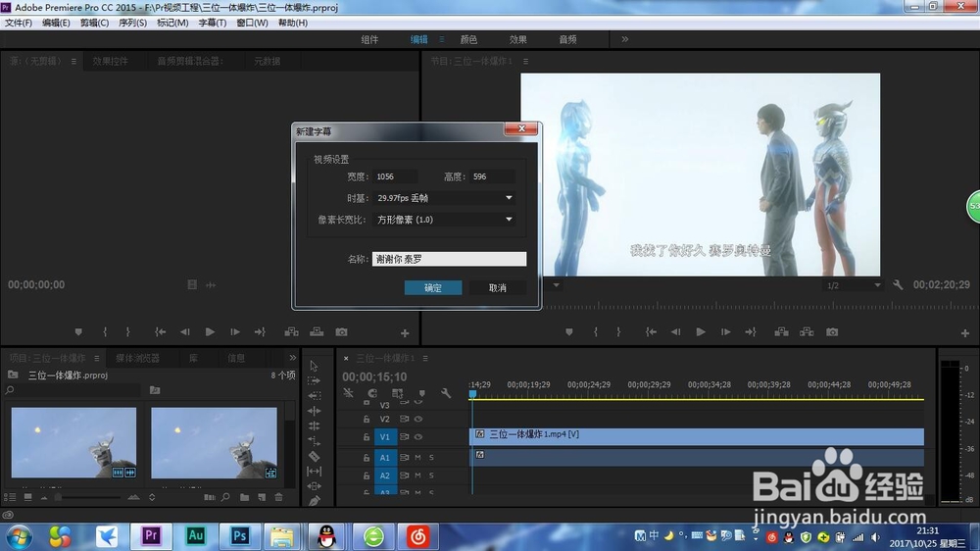Open button editor plus in Program monitor
This screenshot has width=980, height=551.
tap(965, 333)
